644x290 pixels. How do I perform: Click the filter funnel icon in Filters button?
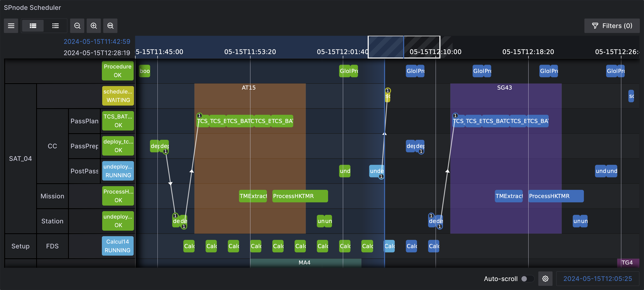(x=595, y=25)
